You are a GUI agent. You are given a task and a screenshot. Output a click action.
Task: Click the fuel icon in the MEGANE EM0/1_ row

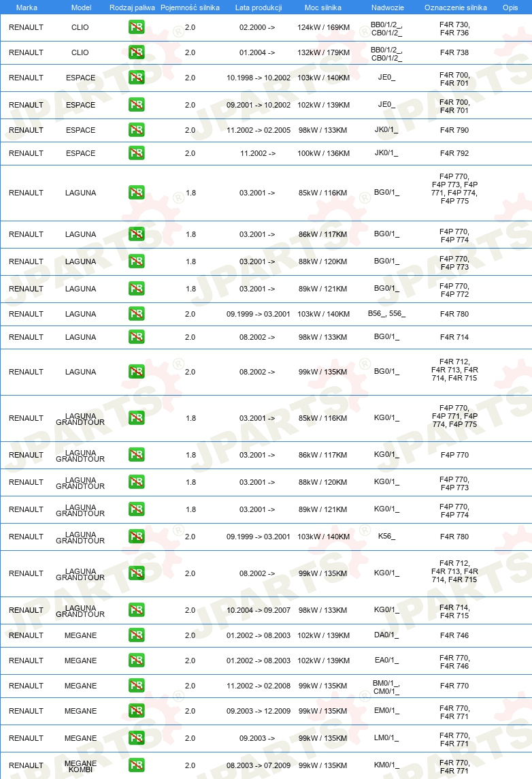(x=137, y=711)
